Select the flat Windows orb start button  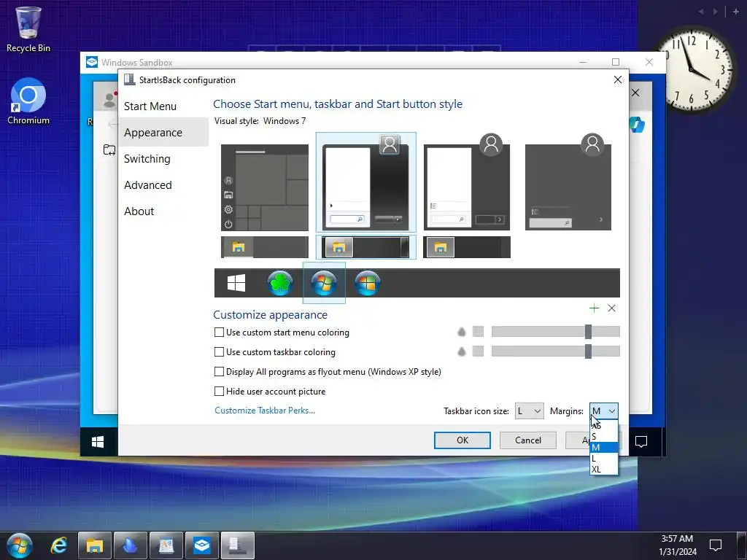point(368,283)
